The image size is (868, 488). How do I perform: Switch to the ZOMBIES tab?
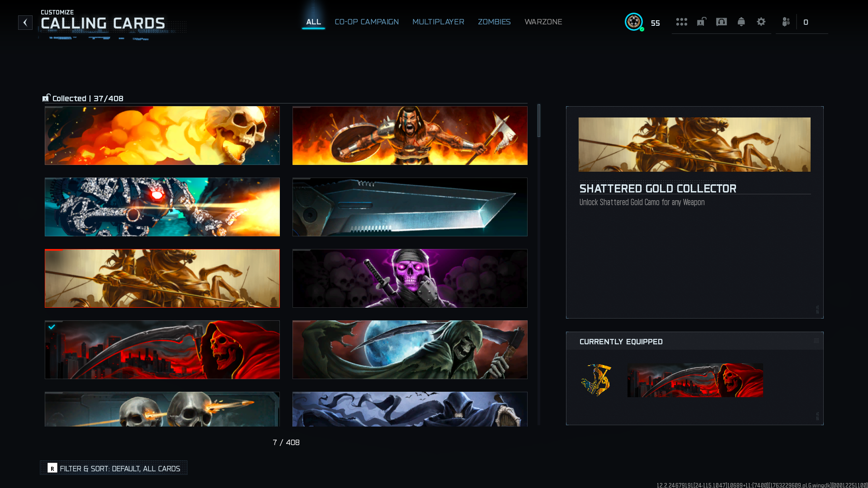pos(494,22)
